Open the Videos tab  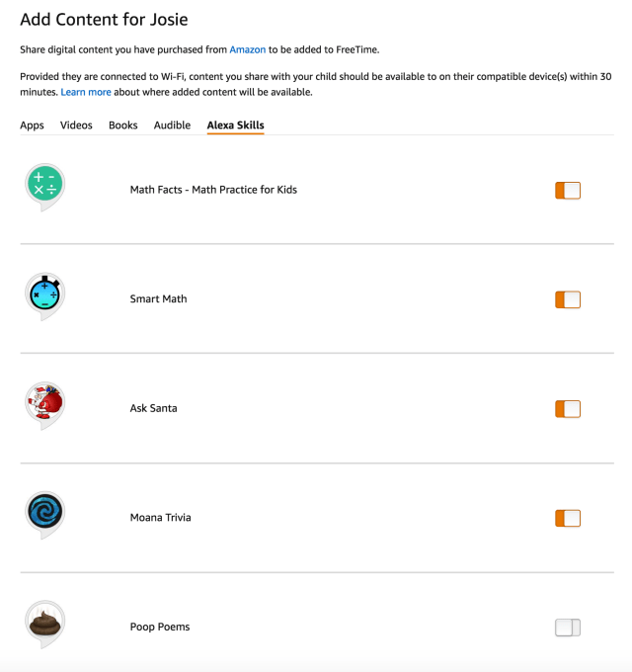pyautogui.click(x=76, y=126)
